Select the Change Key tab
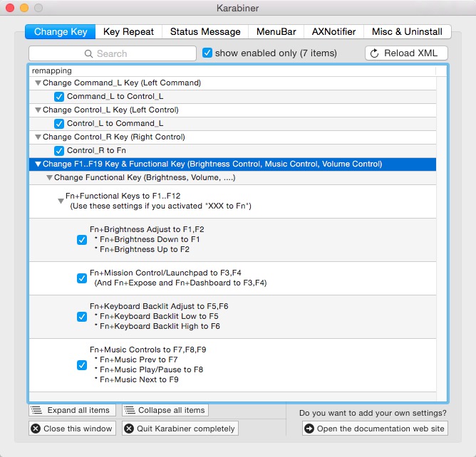 click(x=61, y=31)
